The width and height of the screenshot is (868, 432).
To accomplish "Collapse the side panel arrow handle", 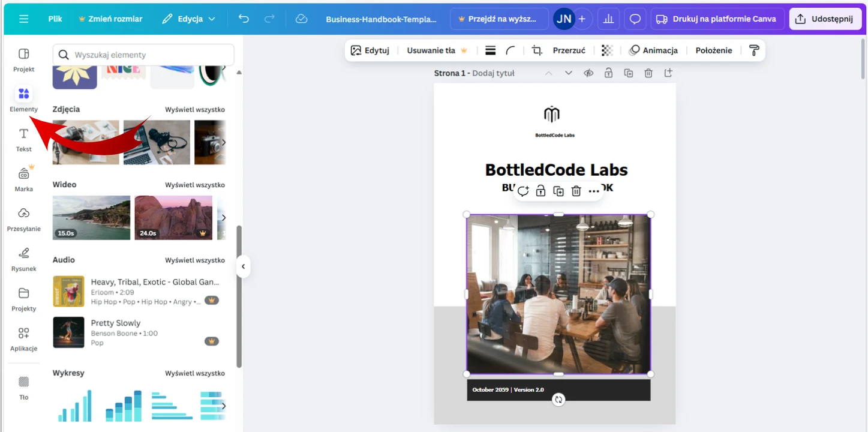I will 243,266.
